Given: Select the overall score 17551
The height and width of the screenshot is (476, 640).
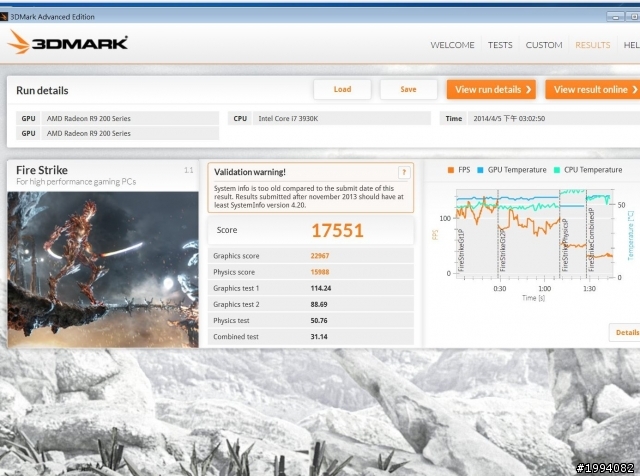Looking at the screenshot, I should 337,230.
